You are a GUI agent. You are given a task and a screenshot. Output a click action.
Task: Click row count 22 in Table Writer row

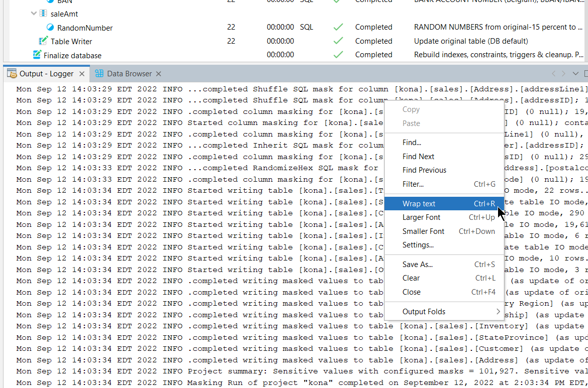click(x=231, y=41)
